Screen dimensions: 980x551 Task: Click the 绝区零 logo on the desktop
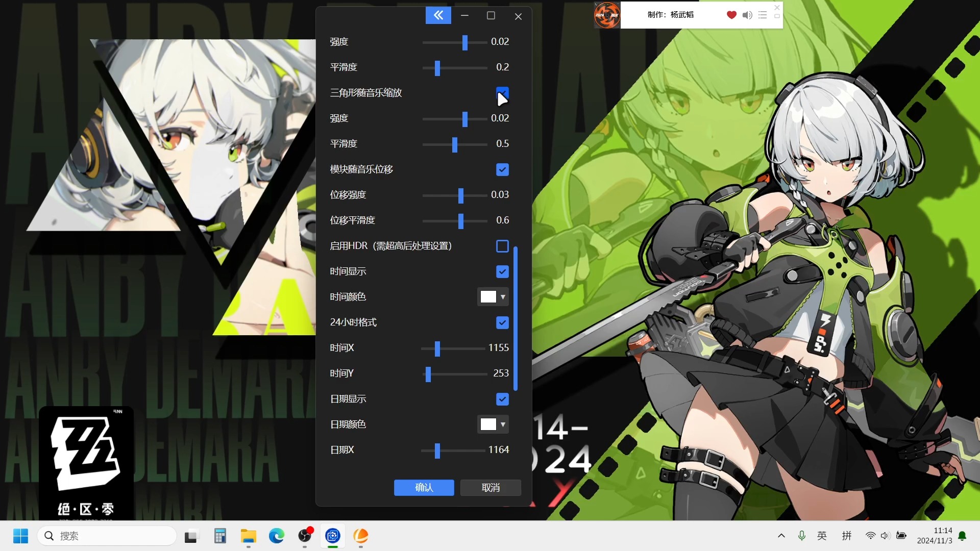click(x=86, y=463)
